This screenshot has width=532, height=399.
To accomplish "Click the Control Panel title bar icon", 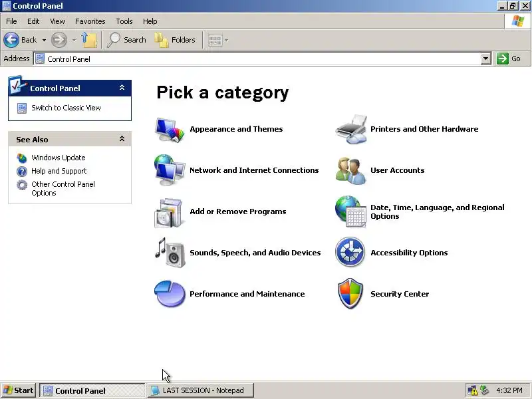I will tap(6, 6).
